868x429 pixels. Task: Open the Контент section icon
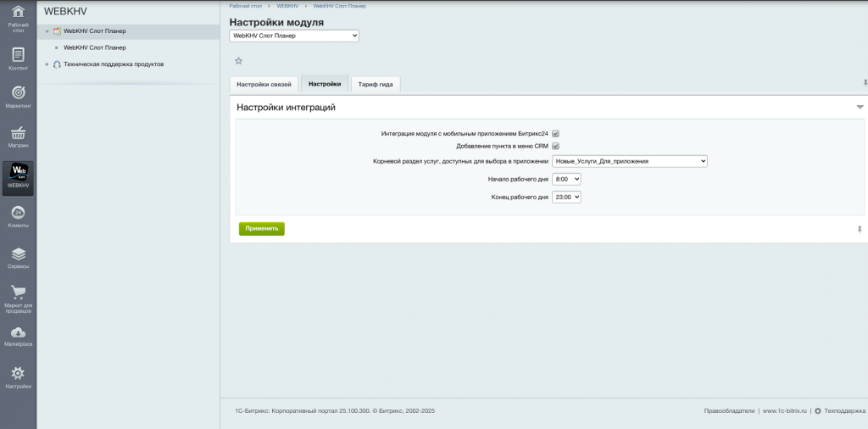18,56
